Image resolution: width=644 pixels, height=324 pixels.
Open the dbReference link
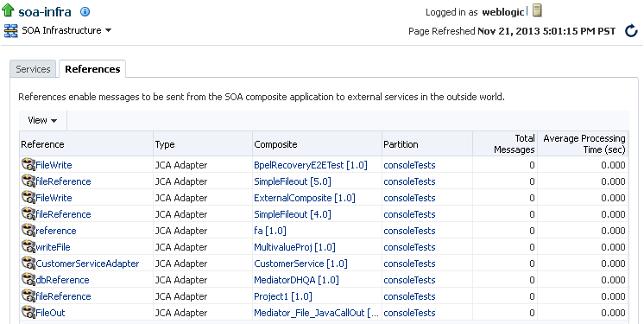click(x=62, y=280)
